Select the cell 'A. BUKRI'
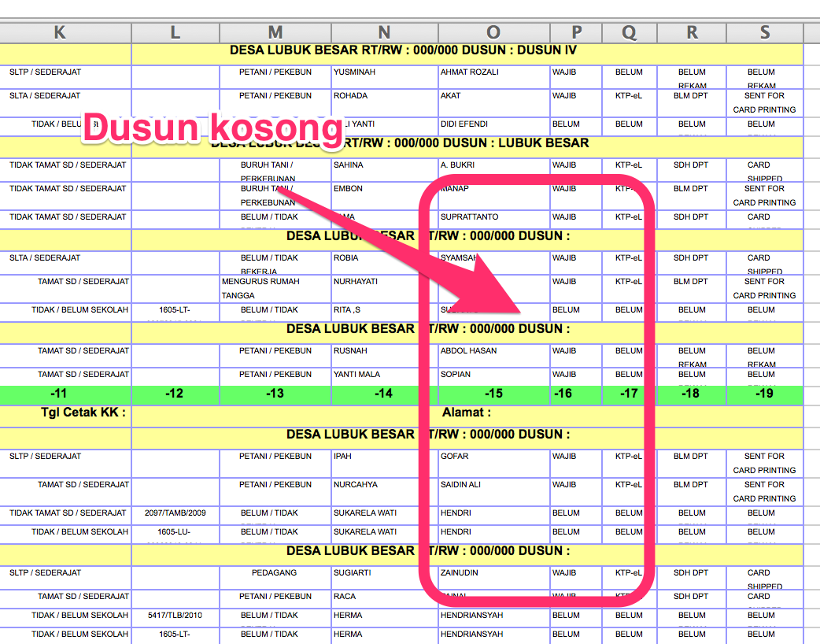The height and width of the screenshot is (644, 820). [493, 169]
